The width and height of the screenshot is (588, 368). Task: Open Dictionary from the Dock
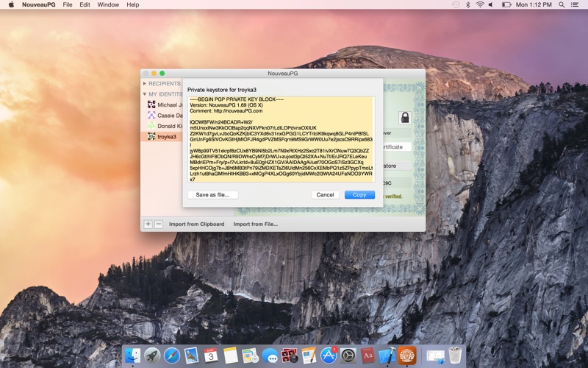click(x=367, y=355)
